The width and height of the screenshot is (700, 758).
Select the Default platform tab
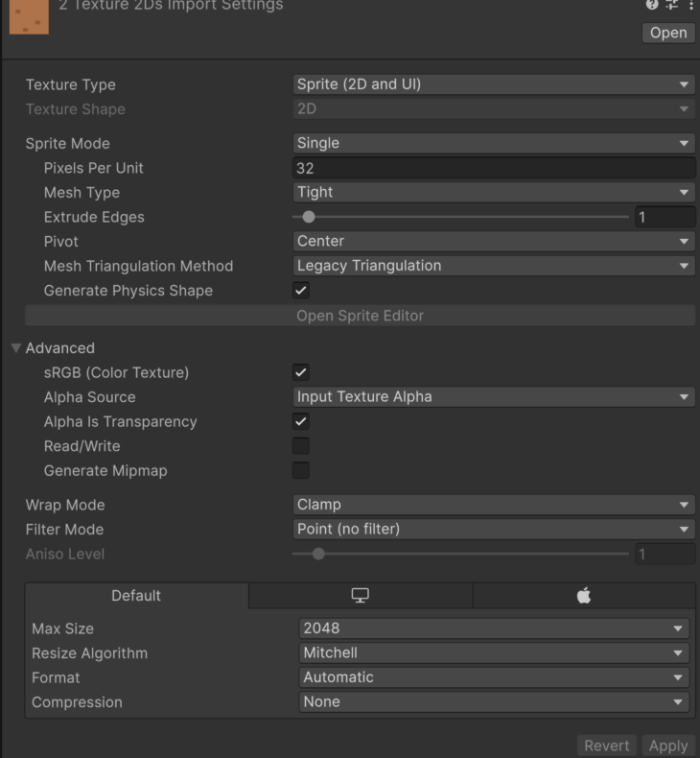coord(137,596)
